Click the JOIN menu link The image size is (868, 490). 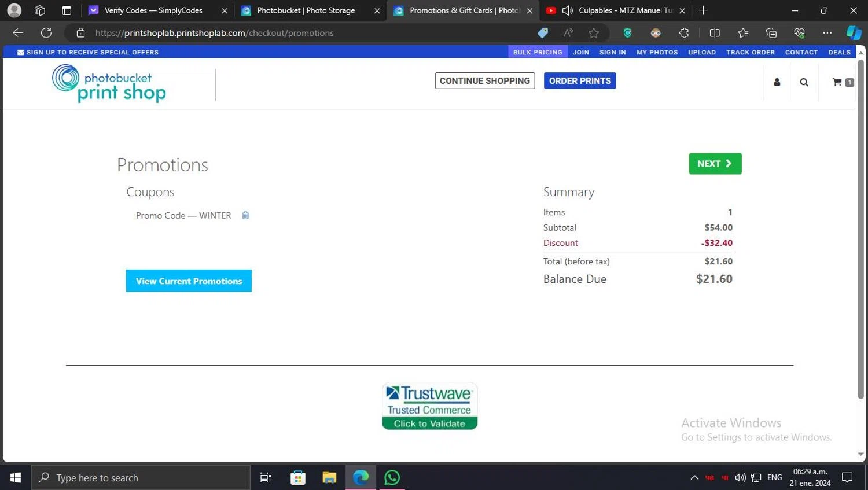coord(581,52)
